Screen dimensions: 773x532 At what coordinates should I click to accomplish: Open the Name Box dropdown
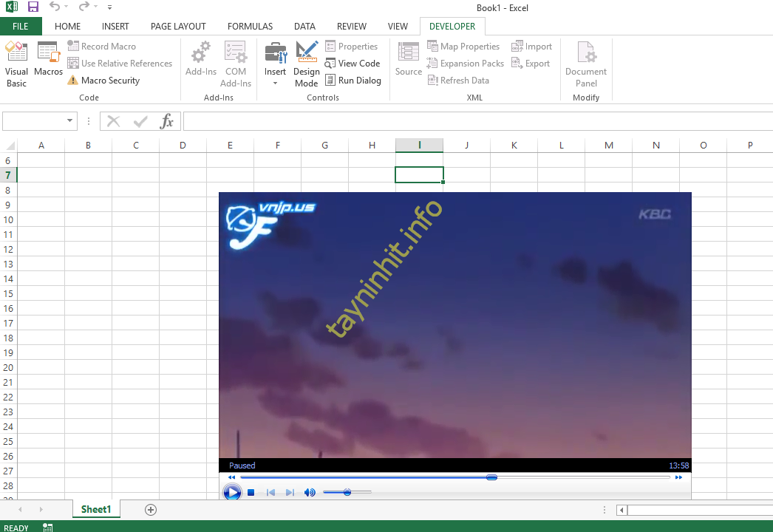tap(70, 121)
